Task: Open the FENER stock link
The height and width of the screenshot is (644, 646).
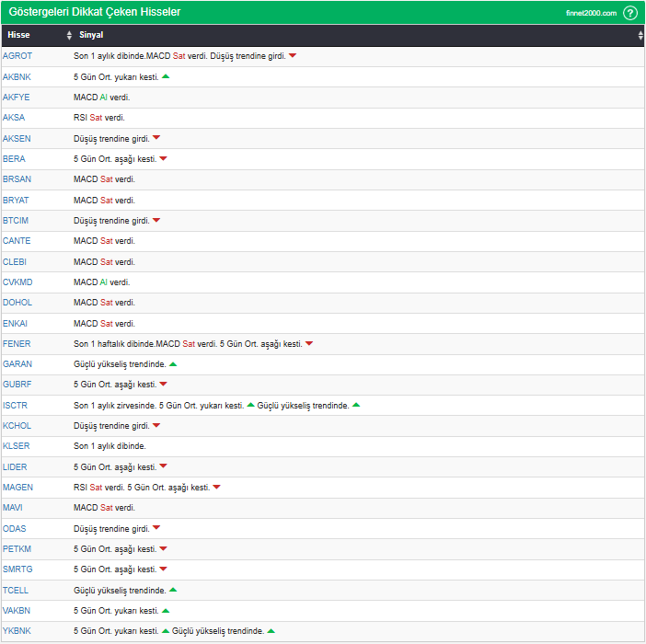Action: (17, 344)
